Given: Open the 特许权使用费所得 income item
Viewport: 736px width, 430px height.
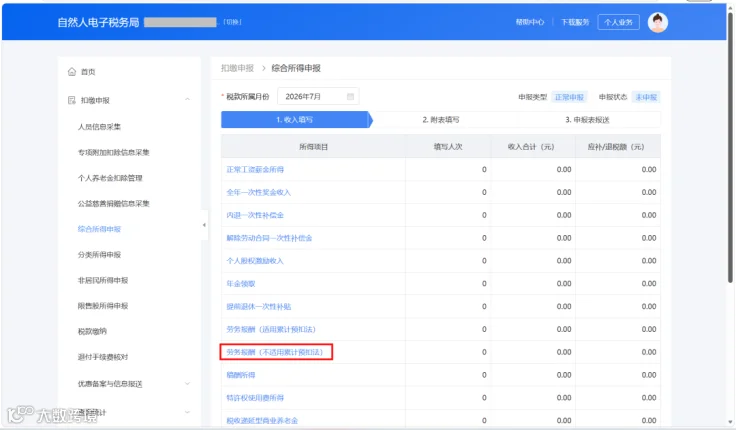Looking at the screenshot, I should point(255,398).
